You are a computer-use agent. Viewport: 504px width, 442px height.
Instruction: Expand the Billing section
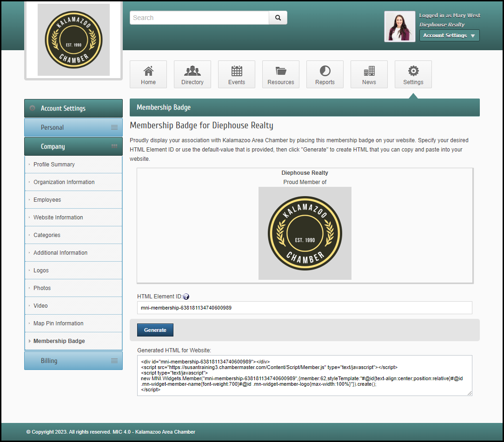click(x=73, y=361)
